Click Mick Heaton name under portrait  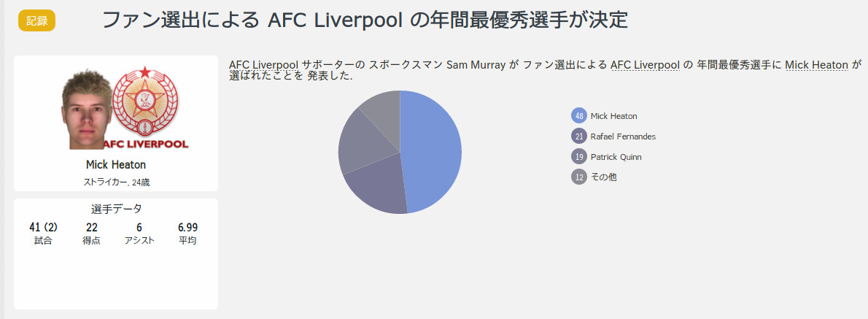(116, 164)
